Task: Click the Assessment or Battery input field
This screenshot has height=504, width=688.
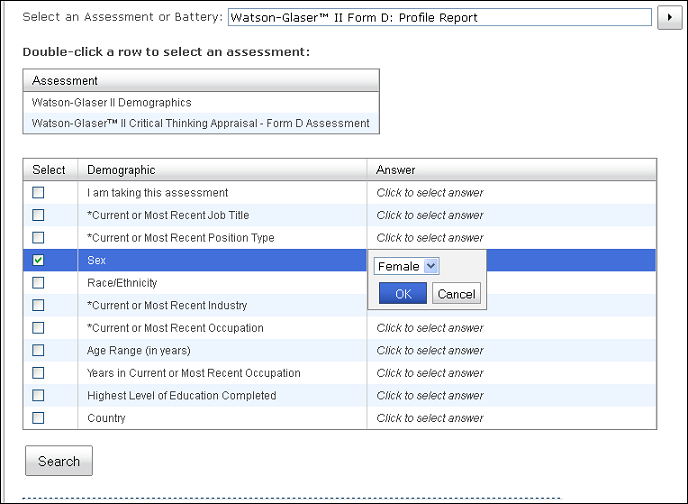Action: [440, 18]
